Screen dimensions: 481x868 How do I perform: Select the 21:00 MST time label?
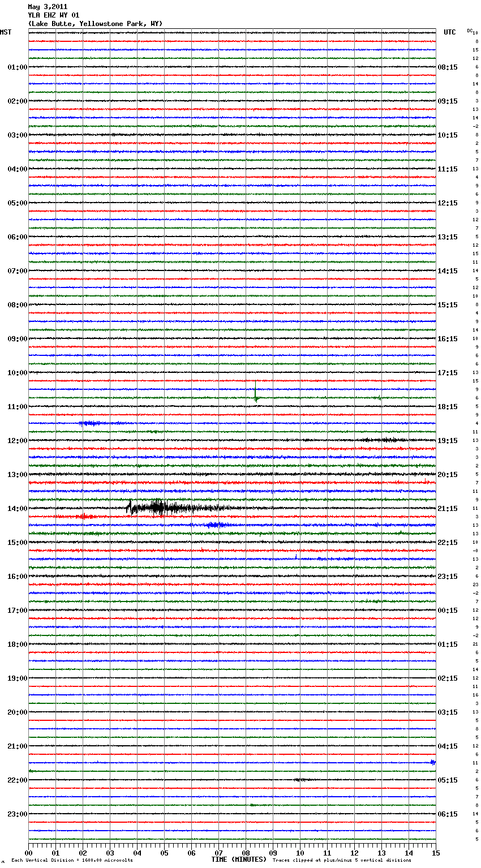coord(18,746)
